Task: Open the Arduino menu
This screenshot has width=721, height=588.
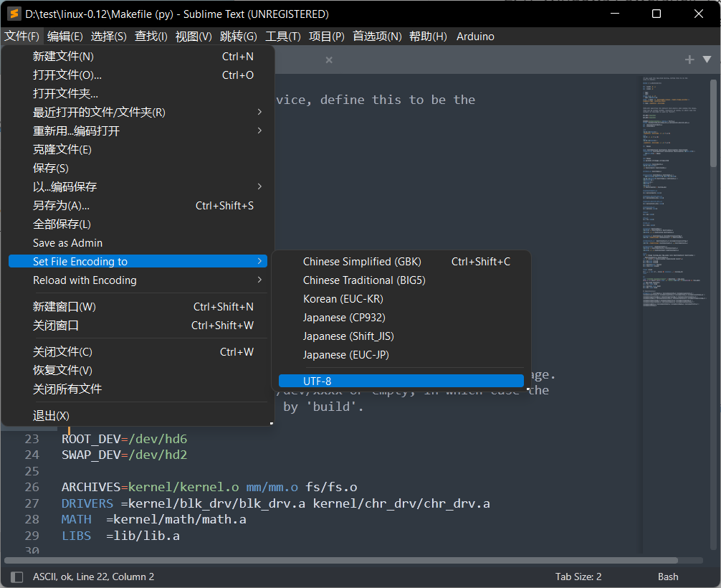Action: (x=475, y=37)
